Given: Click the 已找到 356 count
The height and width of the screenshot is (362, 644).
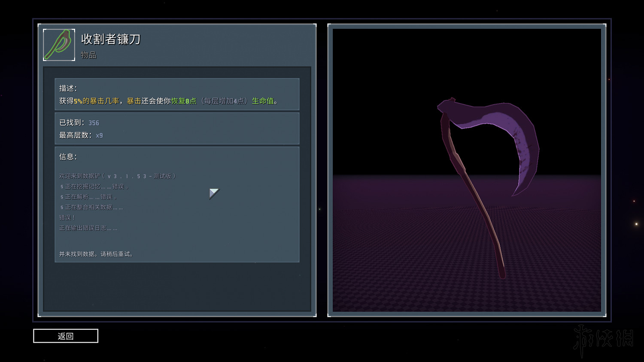Looking at the screenshot, I should pyautogui.click(x=79, y=123).
